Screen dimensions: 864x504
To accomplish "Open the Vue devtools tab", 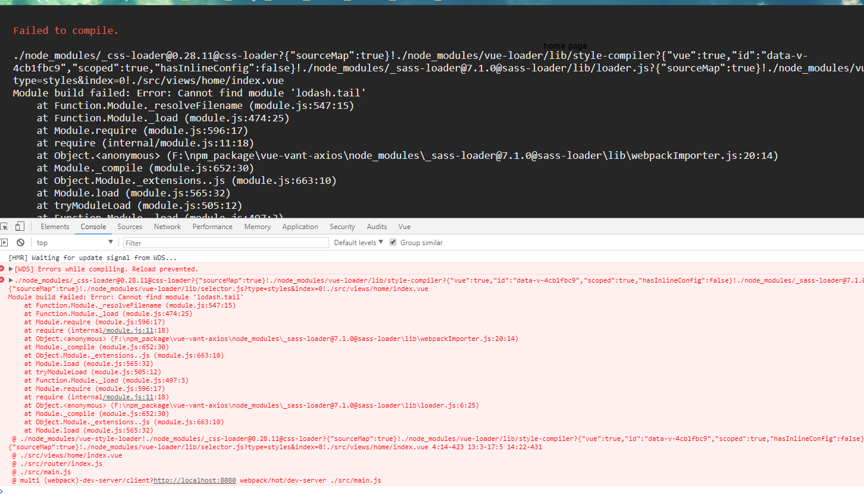I will pos(405,227).
